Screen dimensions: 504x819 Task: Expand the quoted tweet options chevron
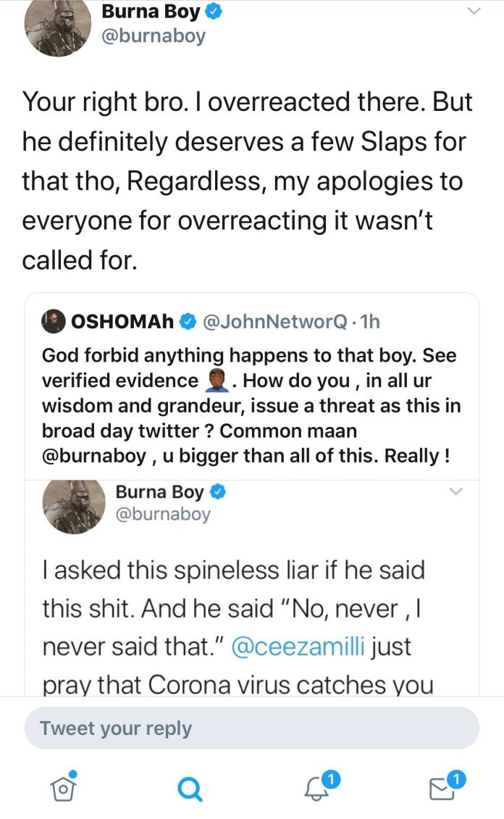[456, 492]
